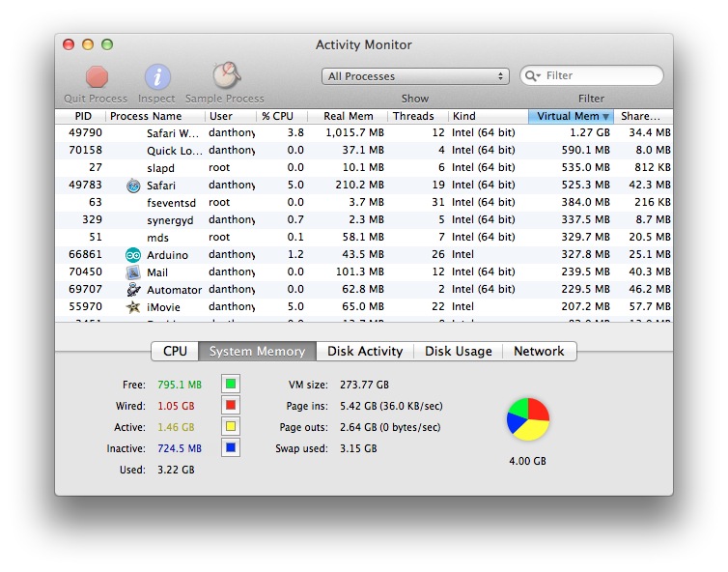Select the slapd process row
The width and height of the screenshot is (728, 572).
coord(364,168)
